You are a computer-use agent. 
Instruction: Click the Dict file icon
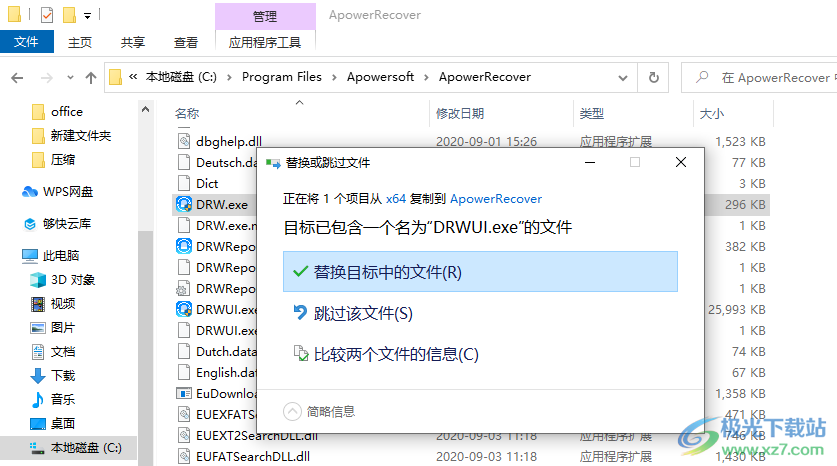(184, 183)
